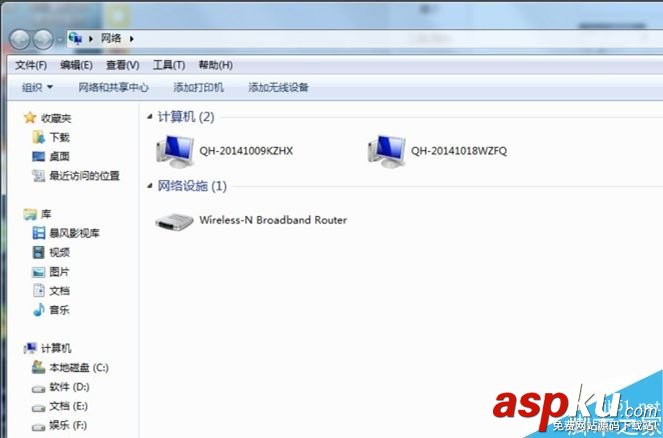
Task: Expand the arrow after 网络 breadcrumb
Action: pos(132,39)
